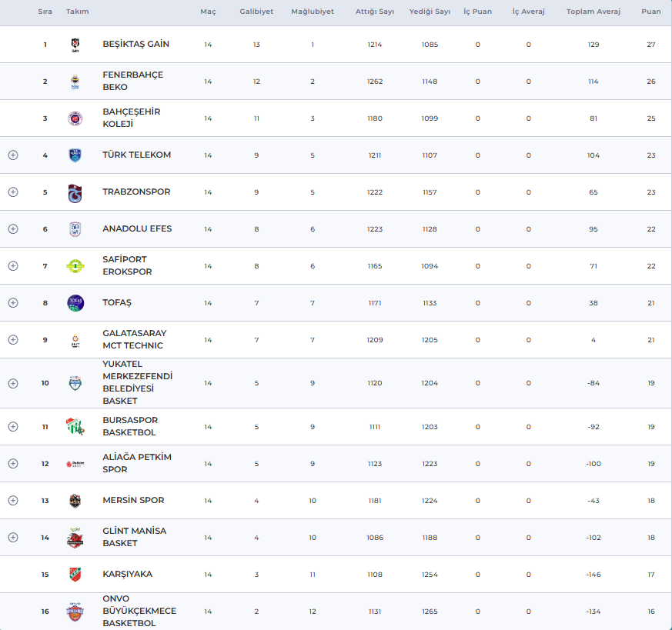
Task: Click the Bursaspor Basketbol team logo
Action: pyautogui.click(x=75, y=427)
